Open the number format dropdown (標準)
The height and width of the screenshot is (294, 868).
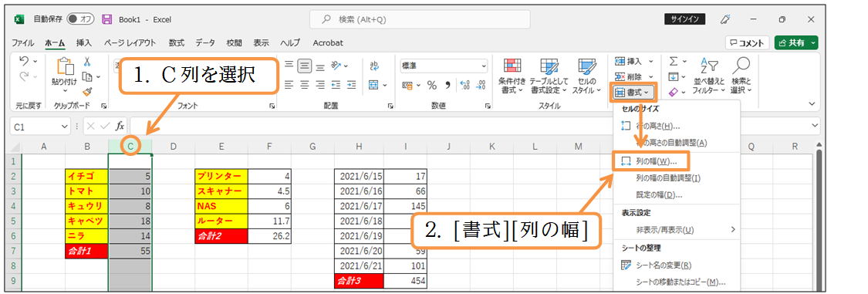coord(484,66)
